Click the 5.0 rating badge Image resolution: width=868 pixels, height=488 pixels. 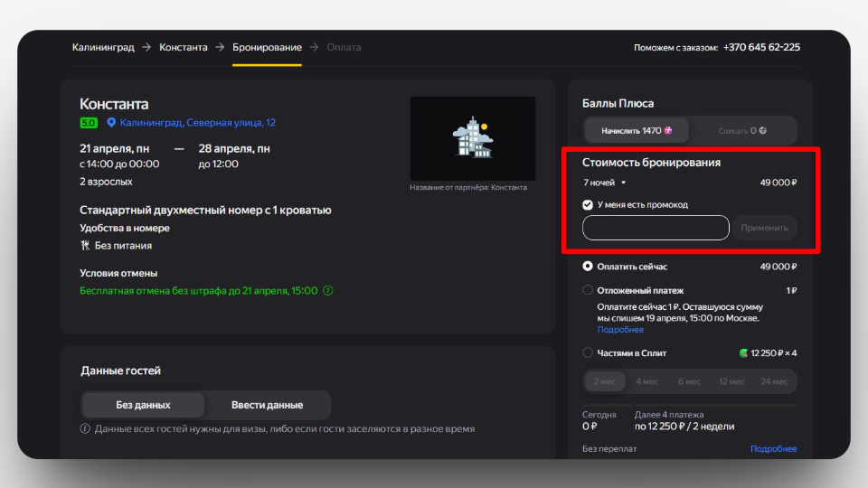tap(89, 123)
